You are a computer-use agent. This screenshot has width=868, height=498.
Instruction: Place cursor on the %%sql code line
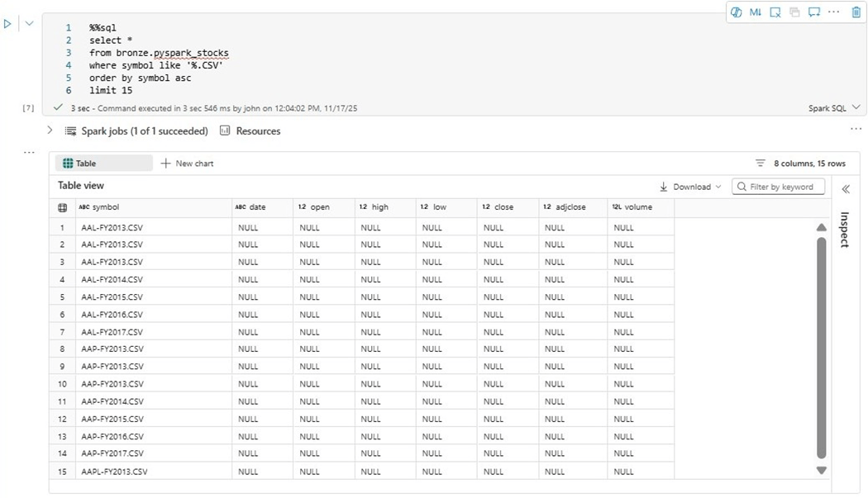click(x=103, y=28)
